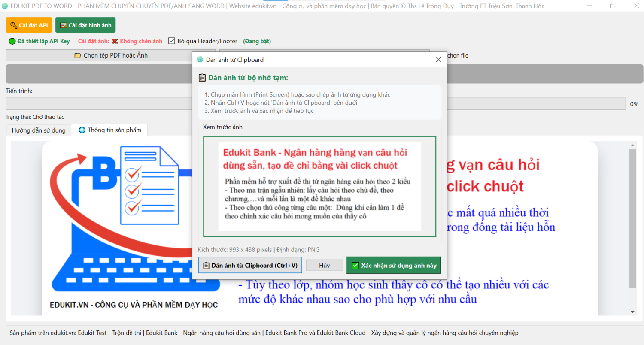644x345 pixels.
Task: Click the scrollbar up arrow in product panel
Action: click(632, 146)
